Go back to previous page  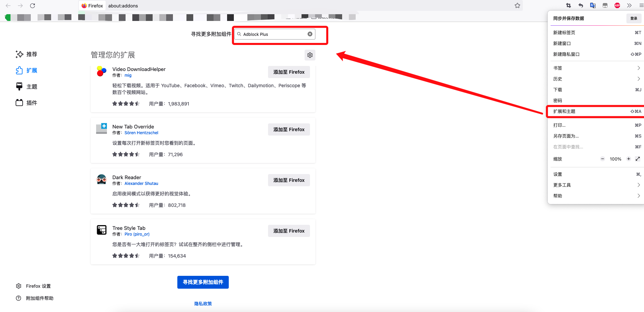point(8,5)
